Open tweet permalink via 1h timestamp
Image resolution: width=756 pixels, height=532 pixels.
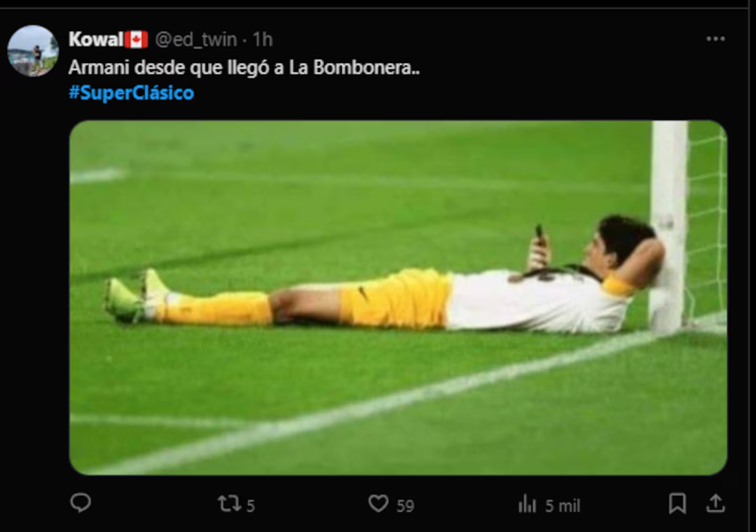click(263, 39)
